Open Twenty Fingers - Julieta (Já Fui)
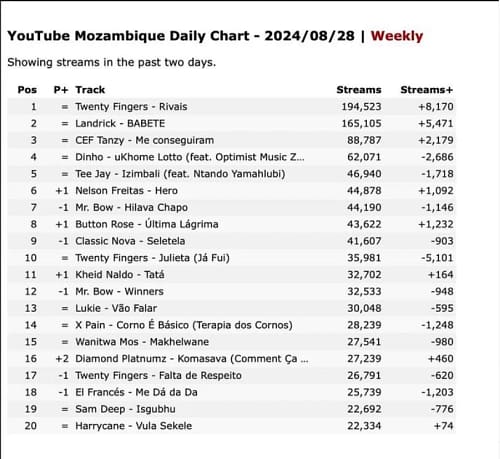 [x=152, y=258]
